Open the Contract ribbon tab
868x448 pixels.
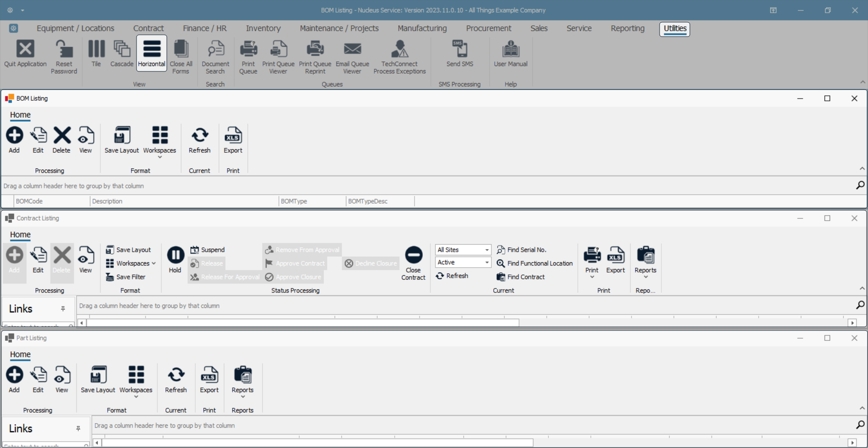tap(148, 28)
